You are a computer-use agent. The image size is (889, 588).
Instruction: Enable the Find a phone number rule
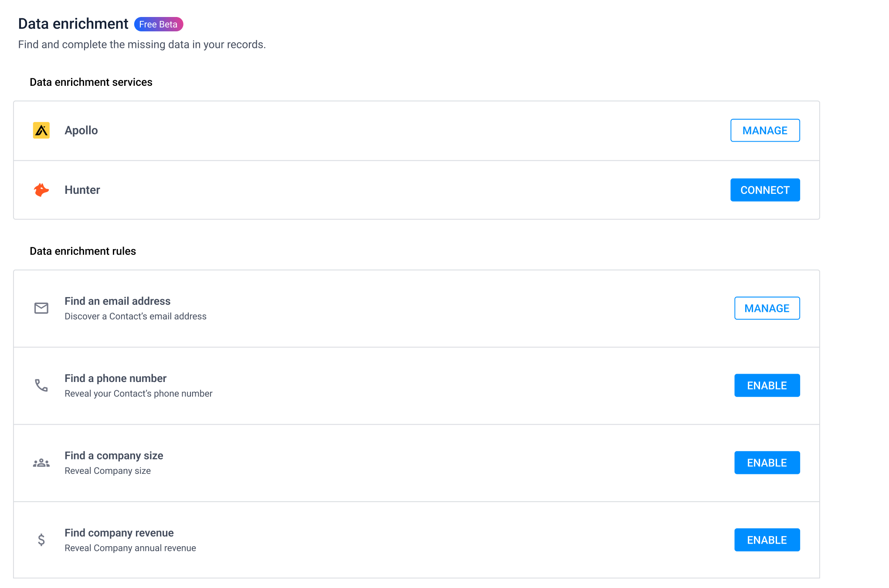767,385
